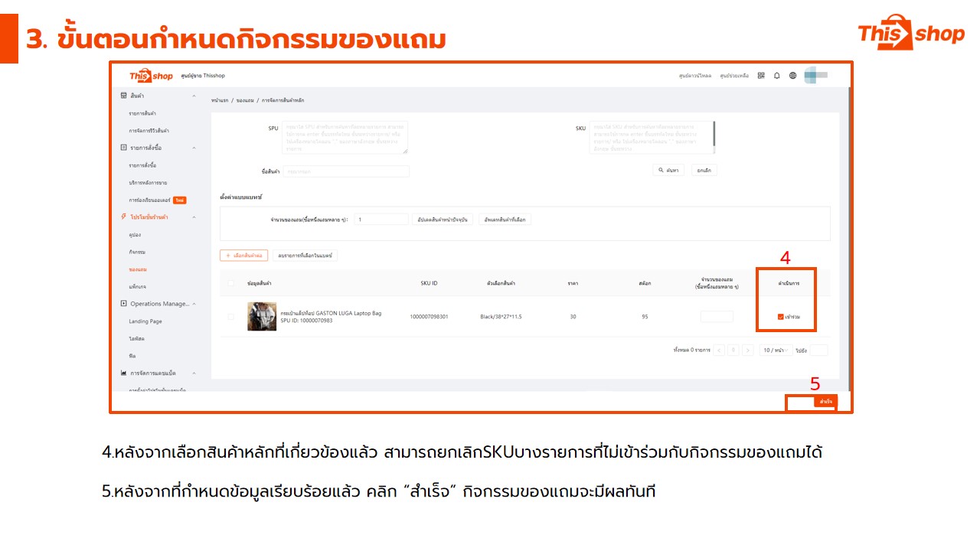Open Landing Page in the sidebar
The width and height of the screenshot is (980, 551).
(x=145, y=321)
